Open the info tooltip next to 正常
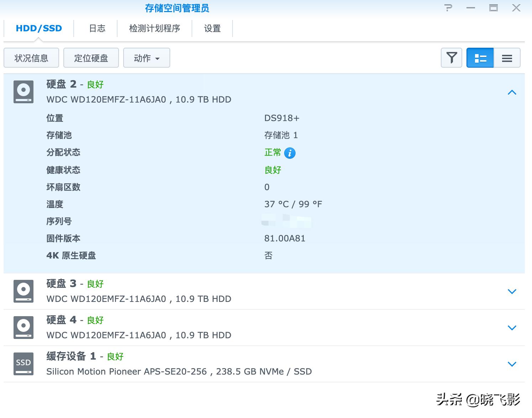 290,153
